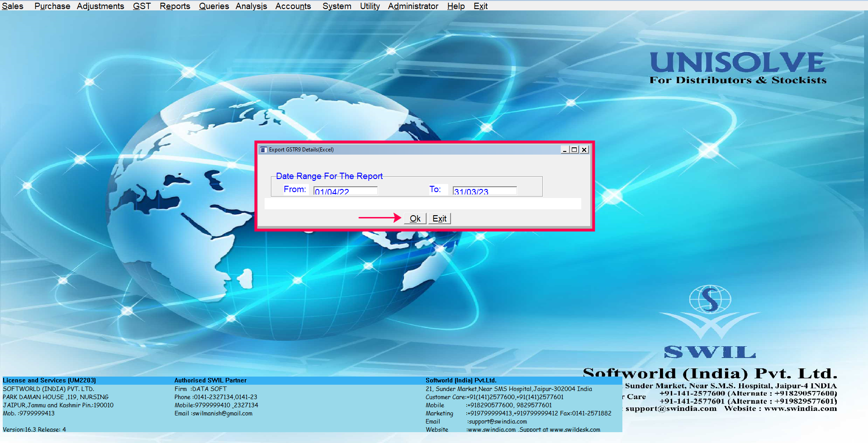Click the Ok button in export dialog
Image resolution: width=868 pixels, height=443 pixels.
[415, 218]
